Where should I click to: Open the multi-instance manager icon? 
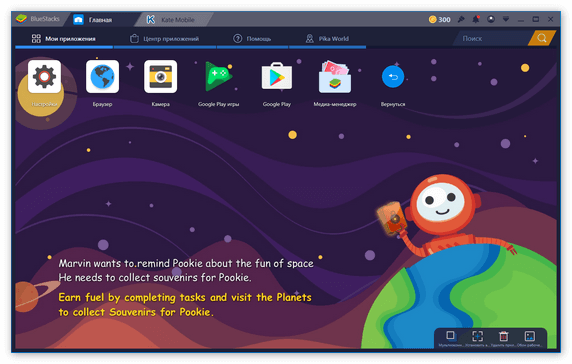450,336
